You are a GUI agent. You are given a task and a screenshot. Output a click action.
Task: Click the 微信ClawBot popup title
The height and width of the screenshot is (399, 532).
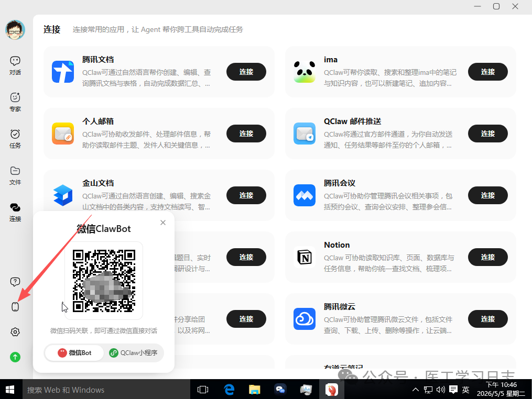(x=104, y=229)
